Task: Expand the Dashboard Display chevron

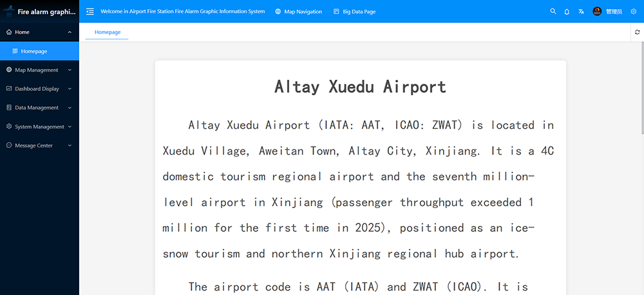Action: click(x=70, y=89)
